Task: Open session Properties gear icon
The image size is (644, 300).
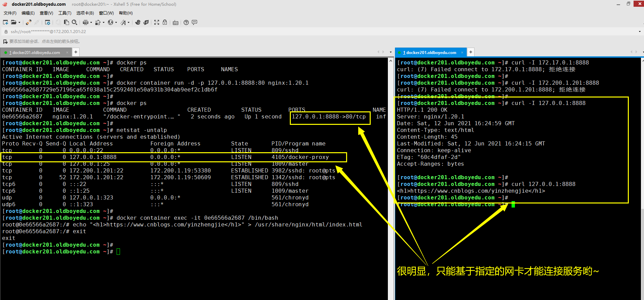Action: pos(48,22)
